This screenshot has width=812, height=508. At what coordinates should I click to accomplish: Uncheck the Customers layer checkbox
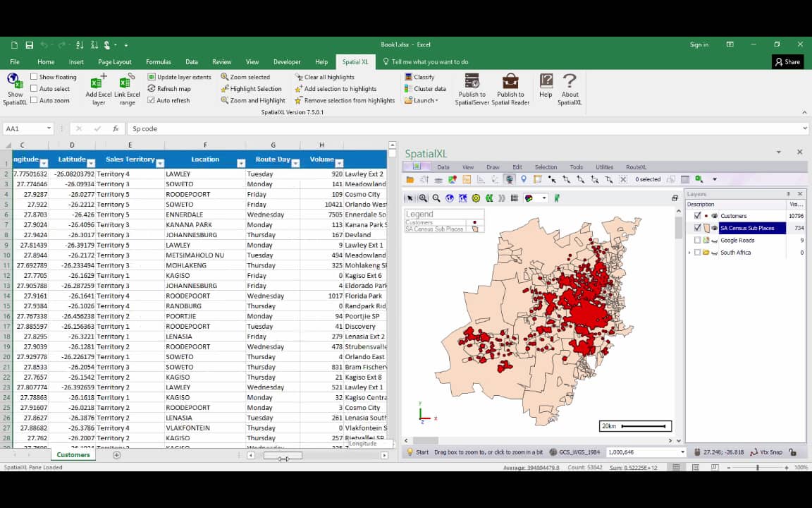[698, 216]
